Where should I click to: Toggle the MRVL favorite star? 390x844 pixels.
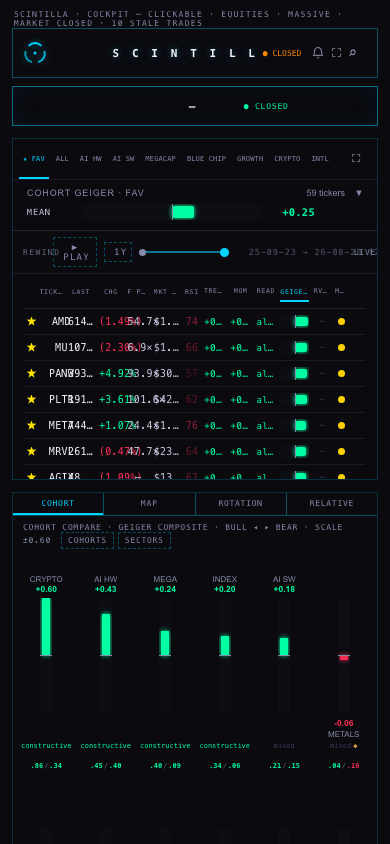click(31, 451)
